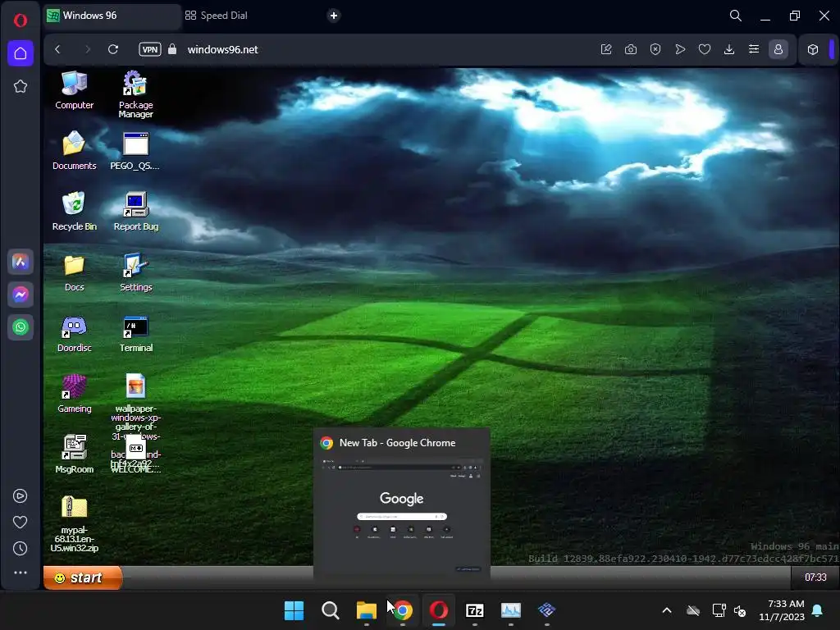Open the Computer desktop icon
Image resolution: width=840 pixels, height=630 pixels.
[x=74, y=90]
